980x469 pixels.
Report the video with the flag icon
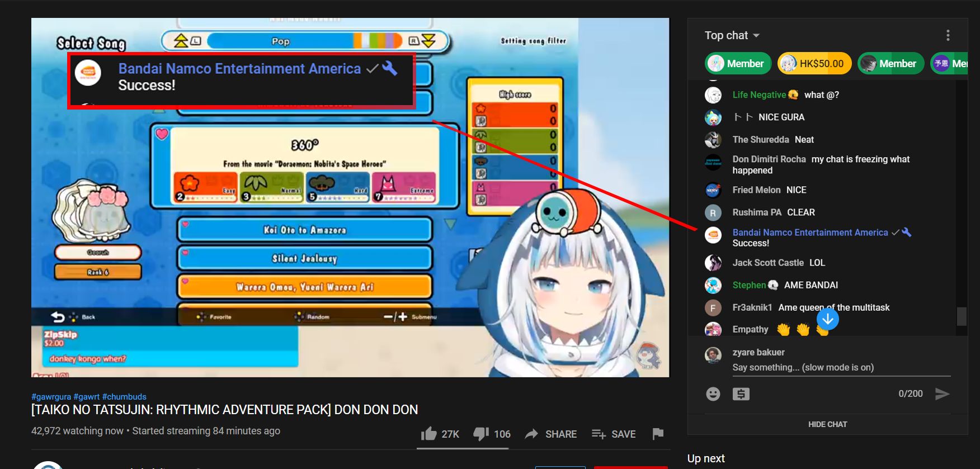point(658,433)
